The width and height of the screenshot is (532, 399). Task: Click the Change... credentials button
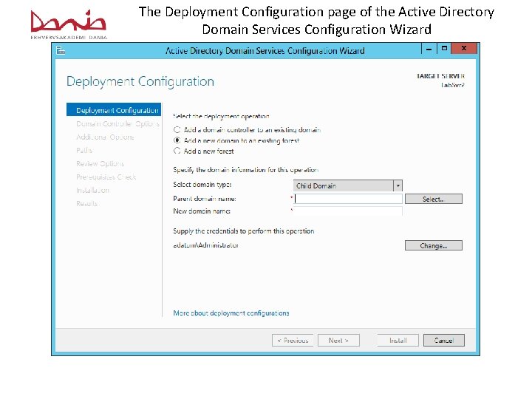point(433,245)
